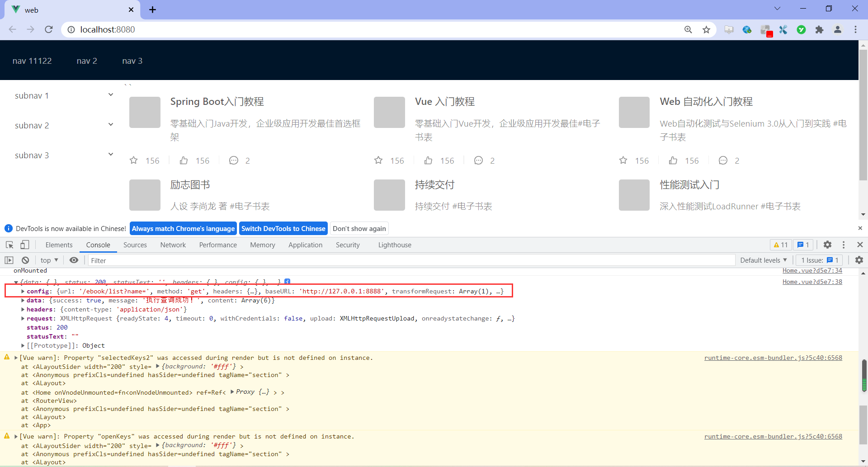Click the 1 Issue indicator
868x467 pixels.
point(819,260)
